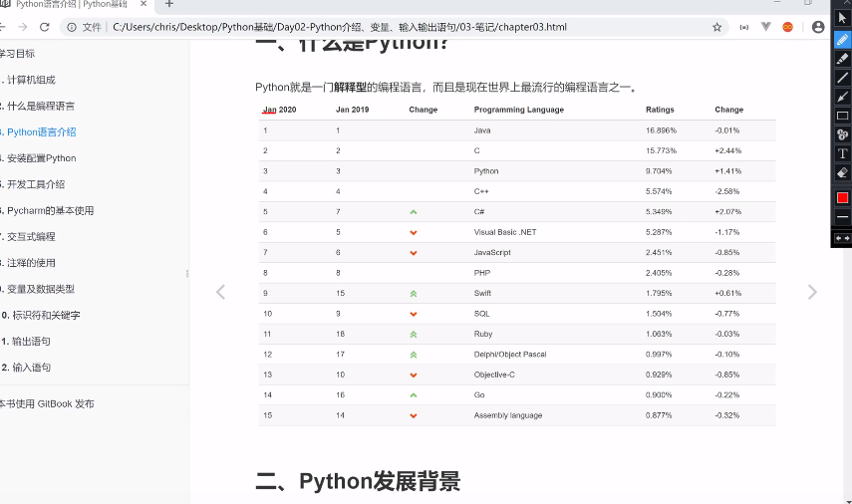
Task: Open the orange infinity browser extension
Action: click(x=787, y=27)
